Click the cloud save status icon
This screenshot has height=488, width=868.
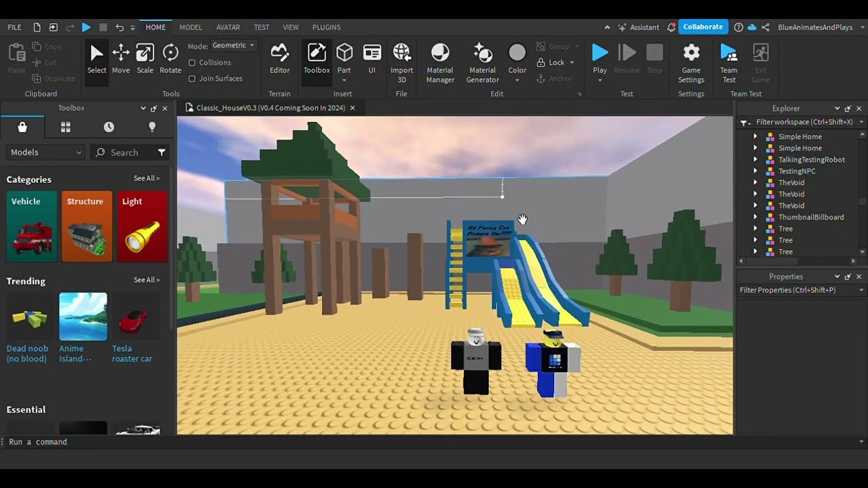pos(751,27)
